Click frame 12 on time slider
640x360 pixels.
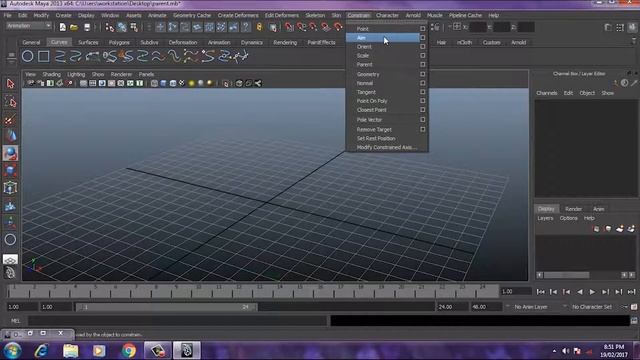pyautogui.click(x=239, y=291)
